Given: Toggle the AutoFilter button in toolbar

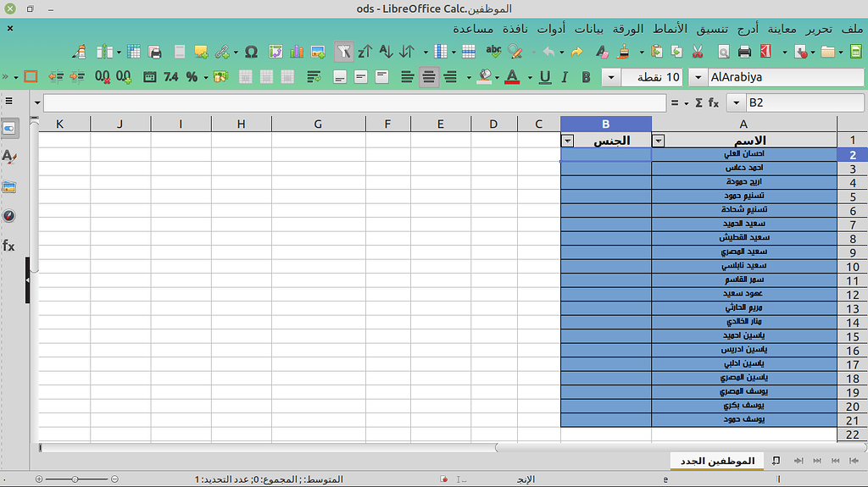Looking at the screenshot, I should 343,52.
